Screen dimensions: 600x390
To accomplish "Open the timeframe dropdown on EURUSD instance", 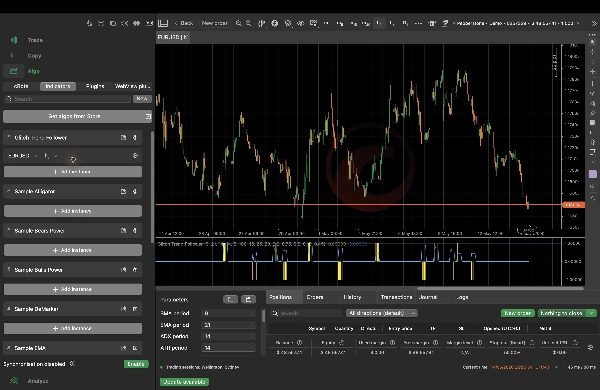I will pyautogui.click(x=51, y=156).
